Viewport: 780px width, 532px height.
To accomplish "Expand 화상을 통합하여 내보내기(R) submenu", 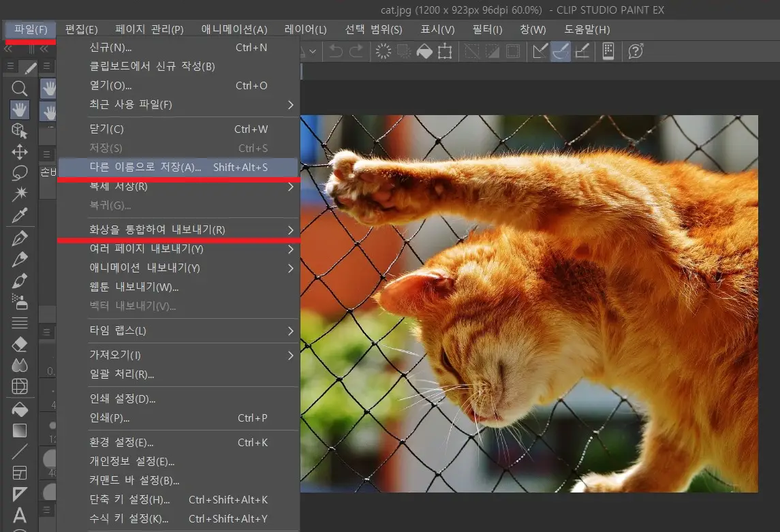I will pos(290,230).
